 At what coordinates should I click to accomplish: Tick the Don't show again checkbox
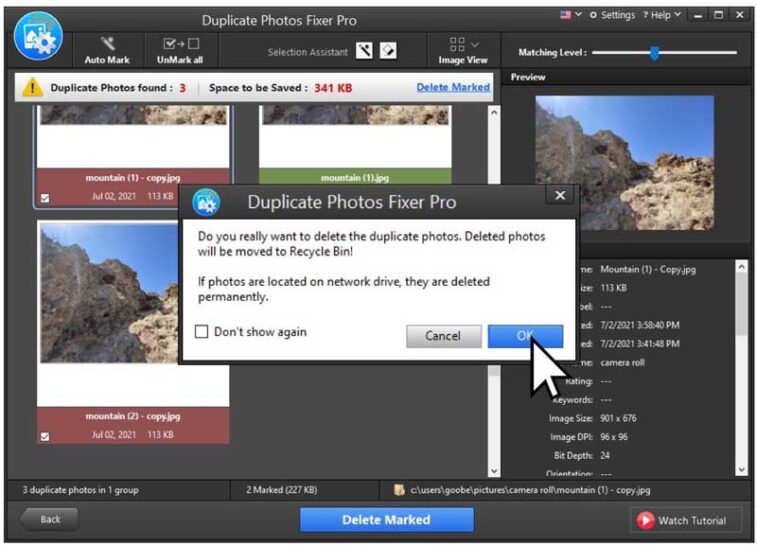tap(201, 332)
